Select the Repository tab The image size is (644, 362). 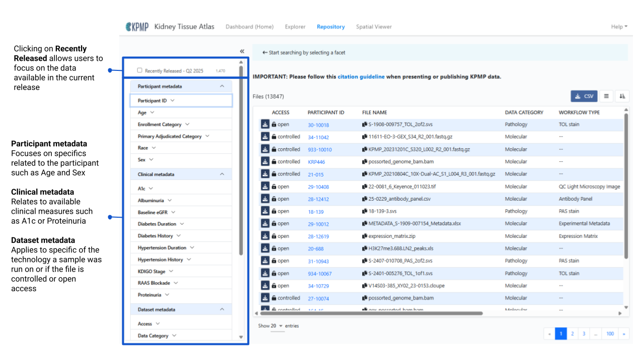coord(331,27)
